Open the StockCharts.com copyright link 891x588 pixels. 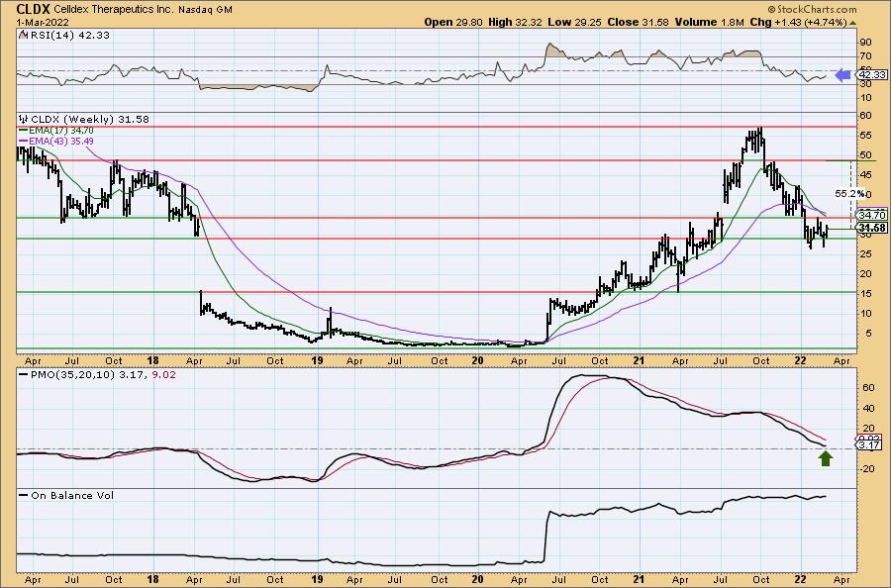812,9
